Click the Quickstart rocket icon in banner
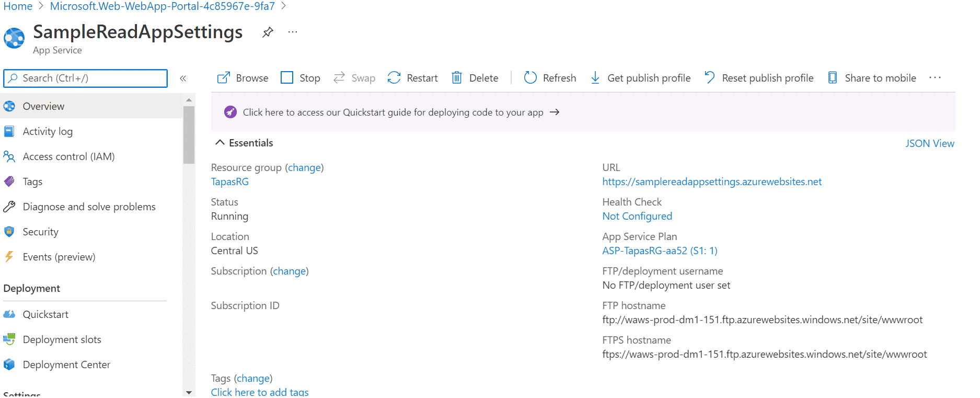 [230, 112]
